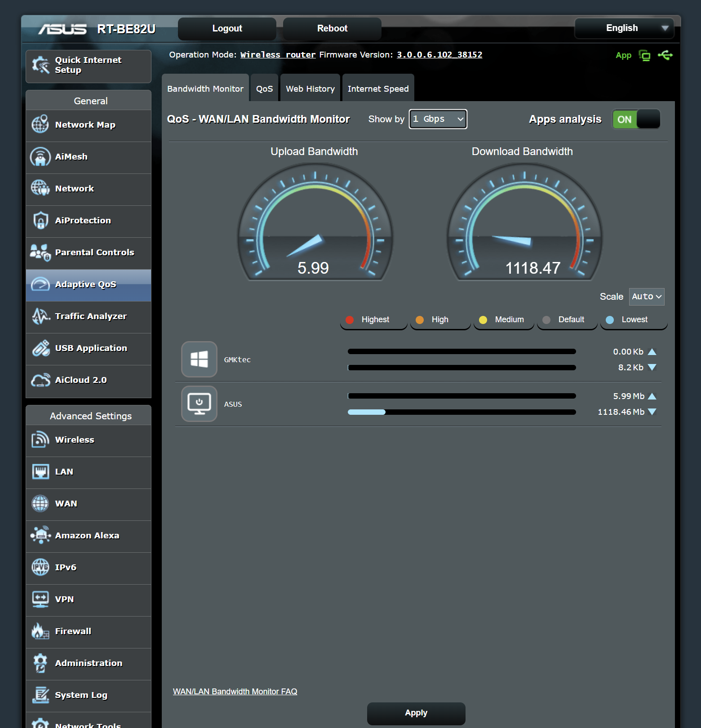Click the GMKtec device name
Viewport: 701px width, 728px height.
tap(237, 360)
